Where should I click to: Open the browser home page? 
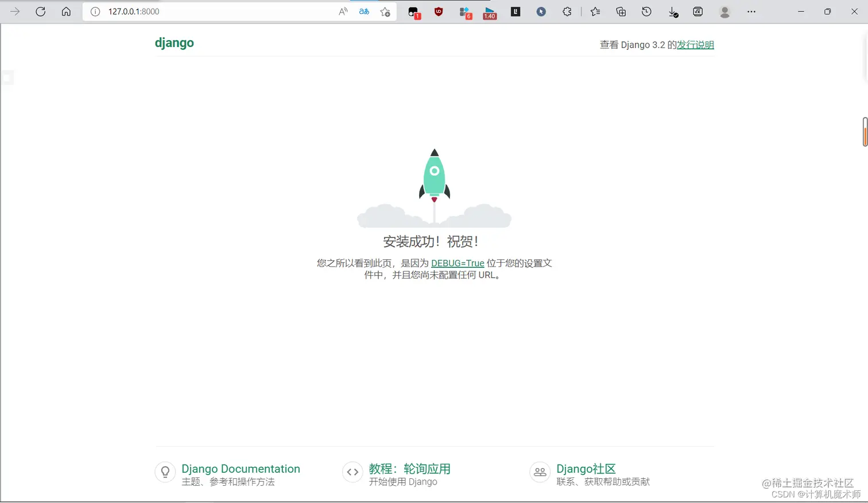(x=66, y=11)
